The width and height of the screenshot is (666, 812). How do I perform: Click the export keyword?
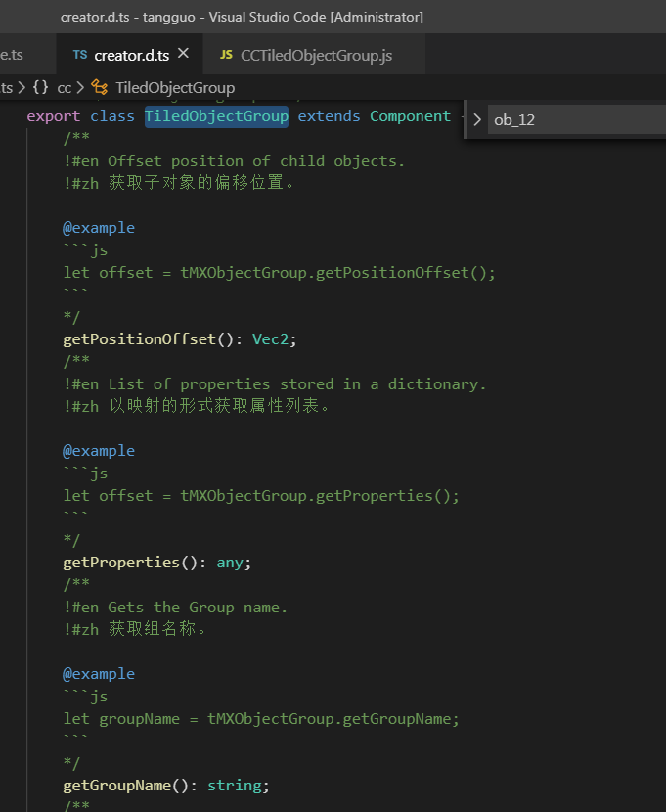54,116
